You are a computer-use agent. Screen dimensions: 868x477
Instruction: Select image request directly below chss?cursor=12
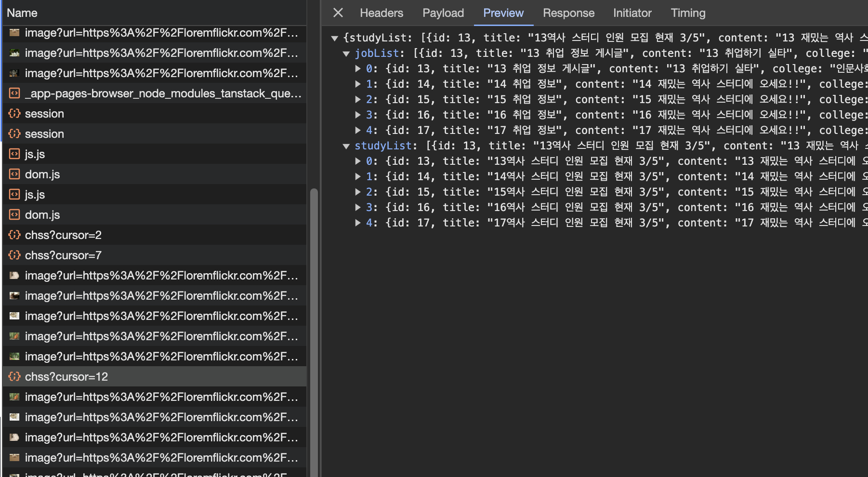pos(155,397)
